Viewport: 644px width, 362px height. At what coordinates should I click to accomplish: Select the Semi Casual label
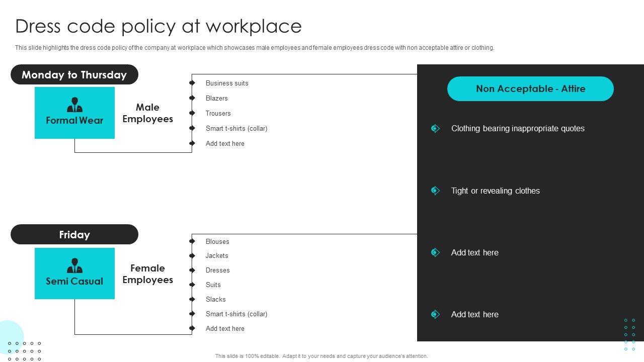click(x=74, y=282)
